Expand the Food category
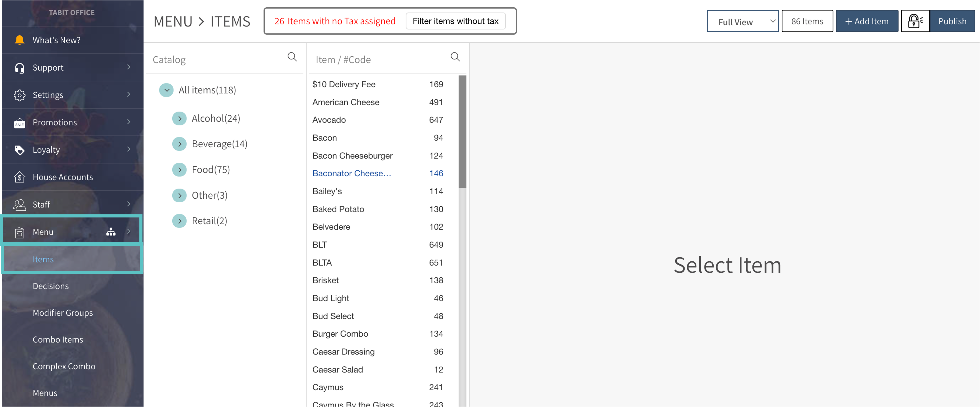The image size is (980, 407). (180, 170)
